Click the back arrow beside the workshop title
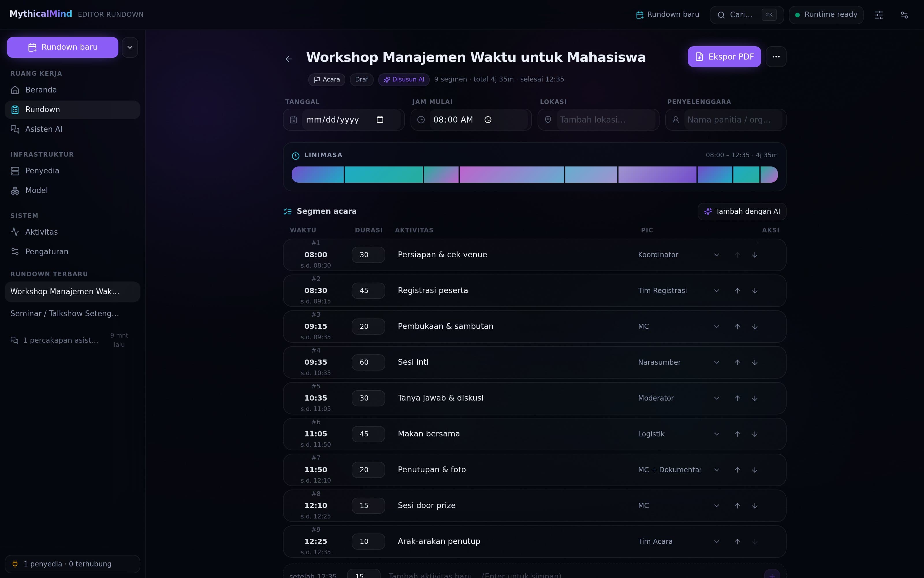Image resolution: width=924 pixels, height=578 pixels. pos(289,59)
